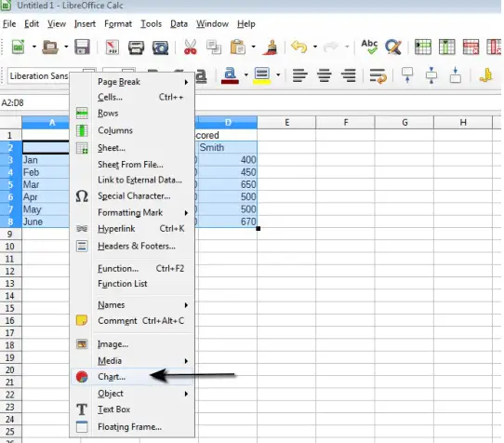The height and width of the screenshot is (443, 504).
Task: Select Columns in the Insert menu
Action: point(132,130)
